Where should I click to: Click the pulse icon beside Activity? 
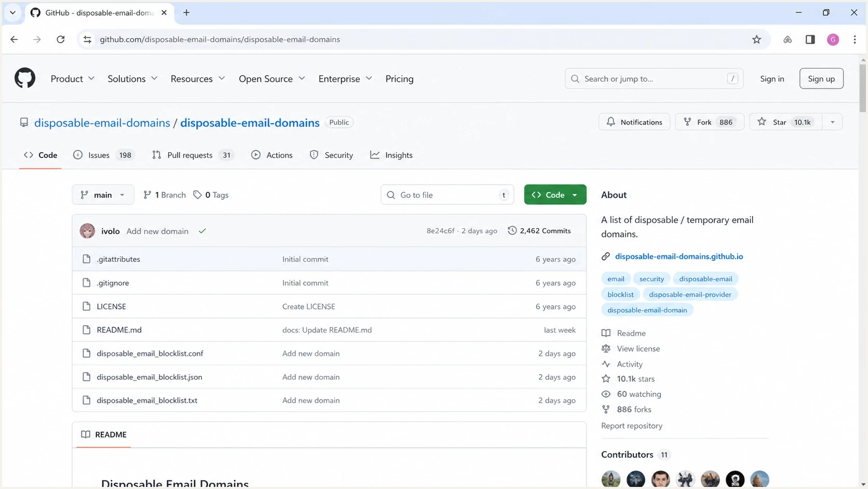(x=606, y=364)
